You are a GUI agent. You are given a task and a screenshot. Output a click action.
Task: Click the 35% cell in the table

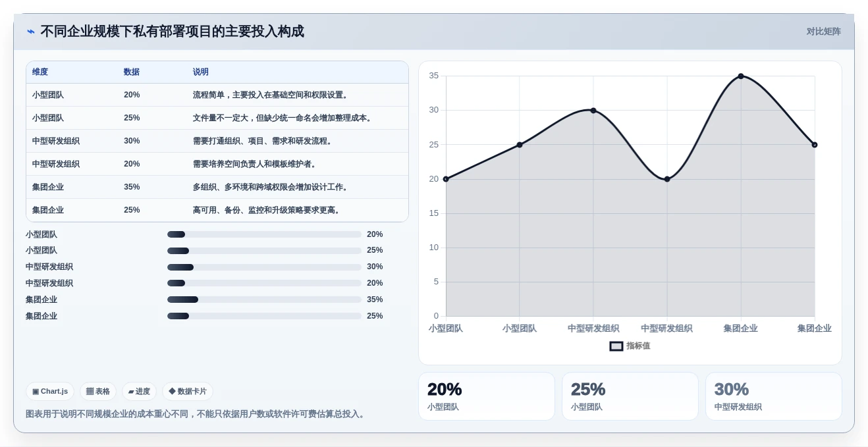(x=132, y=187)
